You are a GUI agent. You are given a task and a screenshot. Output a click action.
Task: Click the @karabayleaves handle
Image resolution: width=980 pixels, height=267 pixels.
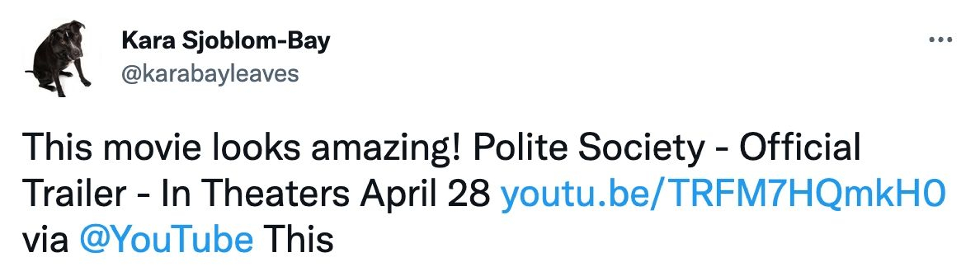pyautogui.click(x=210, y=74)
